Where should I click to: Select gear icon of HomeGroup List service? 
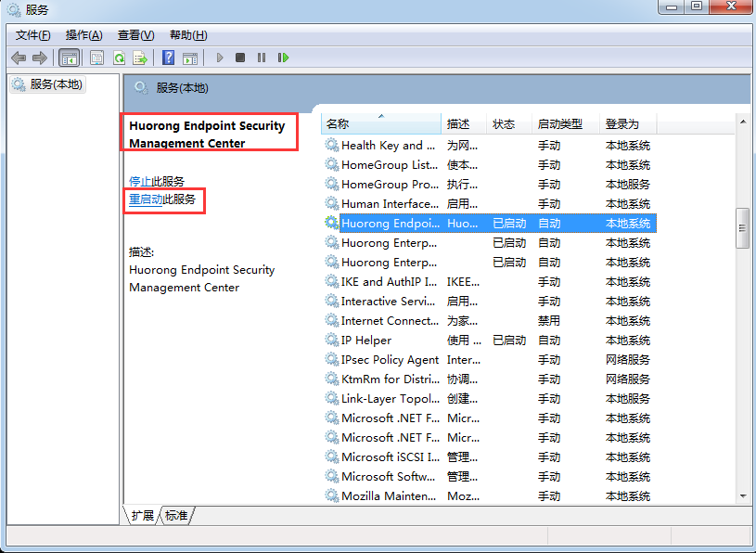click(x=331, y=165)
